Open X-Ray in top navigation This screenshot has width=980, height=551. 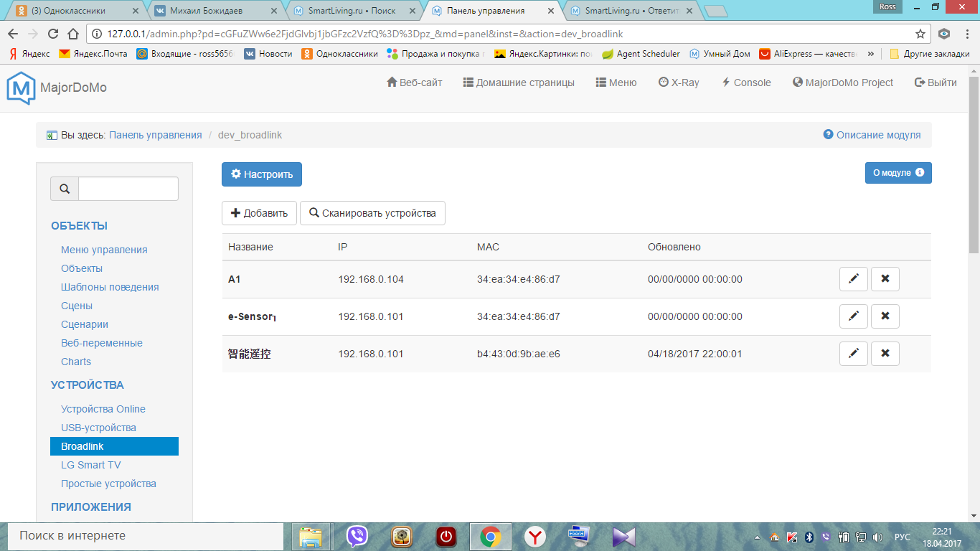(679, 83)
